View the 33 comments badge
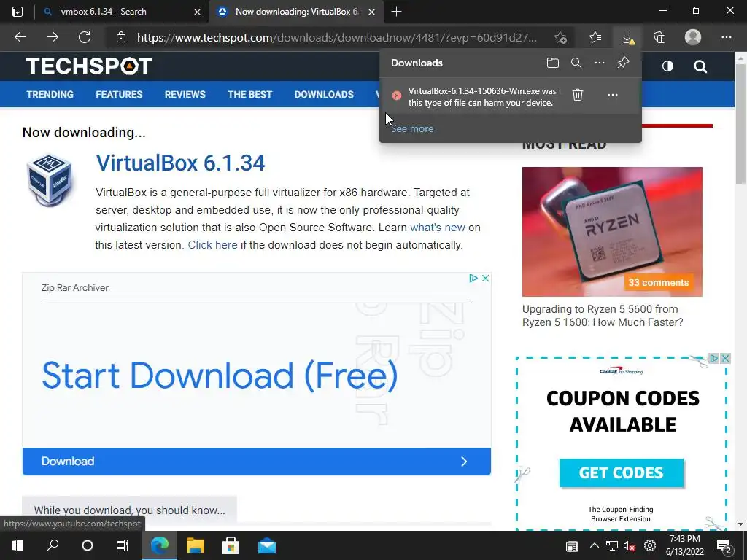747x560 pixels. point(659,282)
